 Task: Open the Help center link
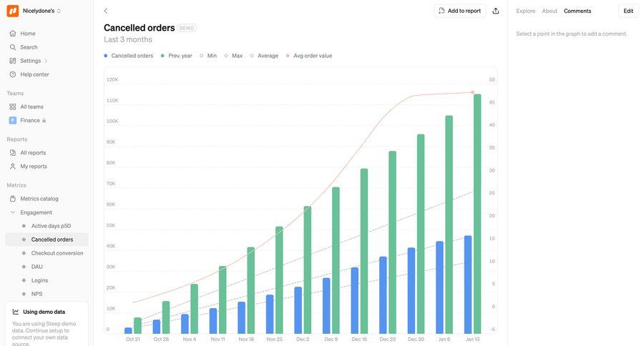point(34,74)
